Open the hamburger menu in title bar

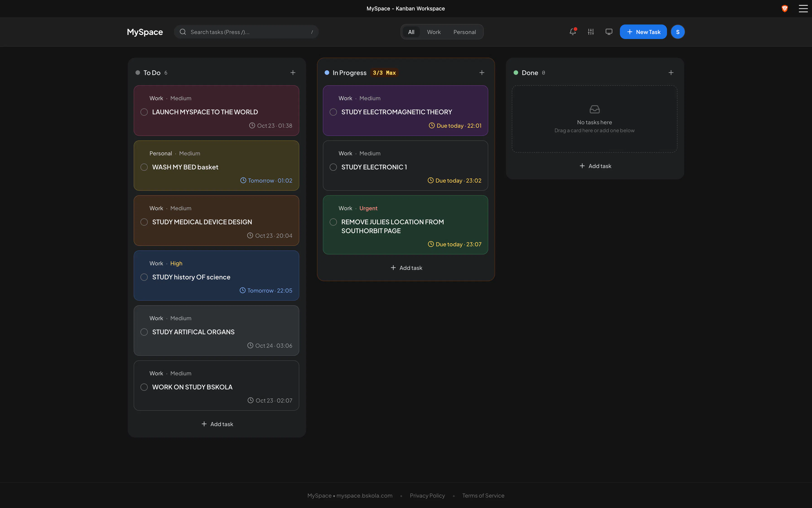coord(803,8)
